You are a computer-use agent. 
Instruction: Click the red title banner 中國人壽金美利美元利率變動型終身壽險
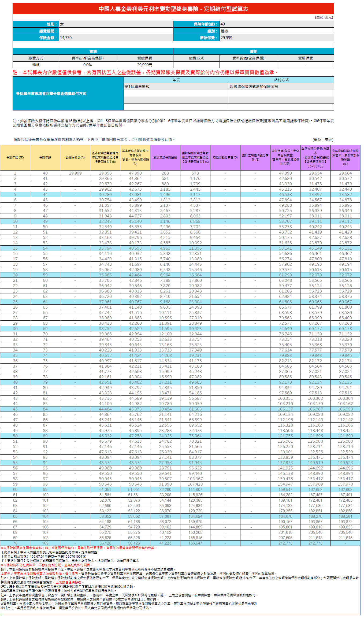[173, 9]
